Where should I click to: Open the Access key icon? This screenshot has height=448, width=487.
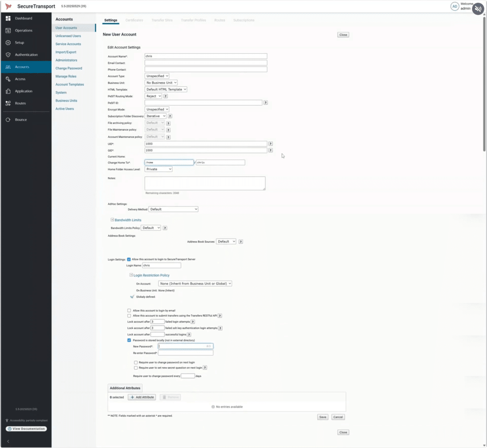8,79
